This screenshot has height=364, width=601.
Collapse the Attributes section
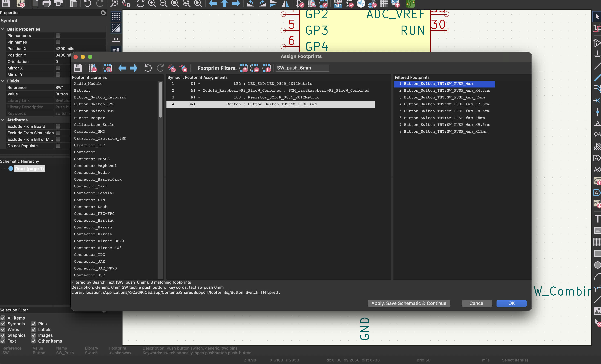(3, 120)
